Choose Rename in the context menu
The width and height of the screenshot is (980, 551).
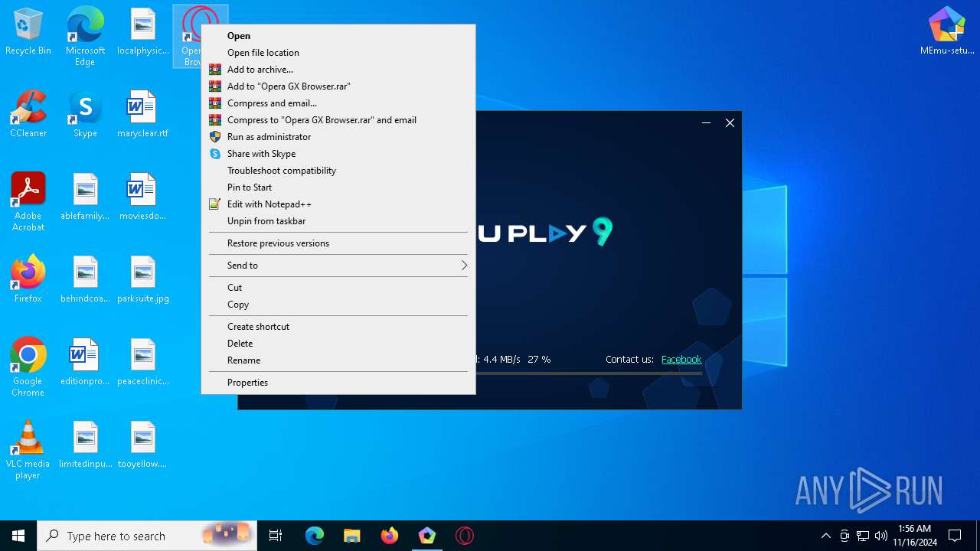[x=338, y=360]
